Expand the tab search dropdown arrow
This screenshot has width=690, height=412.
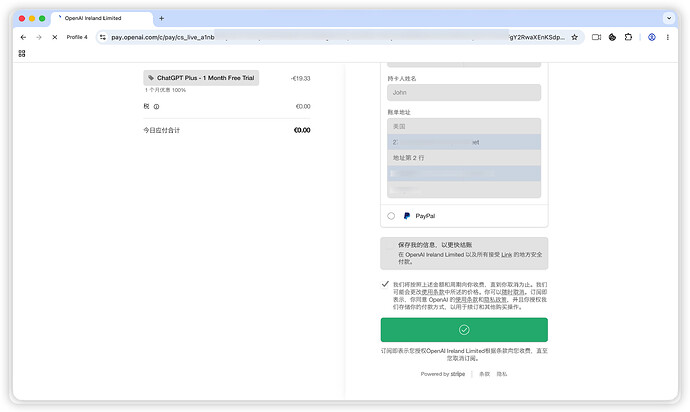tap(669, 18)
